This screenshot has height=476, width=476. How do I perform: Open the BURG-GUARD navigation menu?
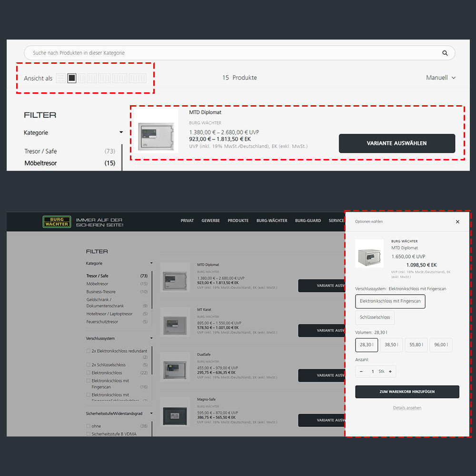click(x=308, y=221)
